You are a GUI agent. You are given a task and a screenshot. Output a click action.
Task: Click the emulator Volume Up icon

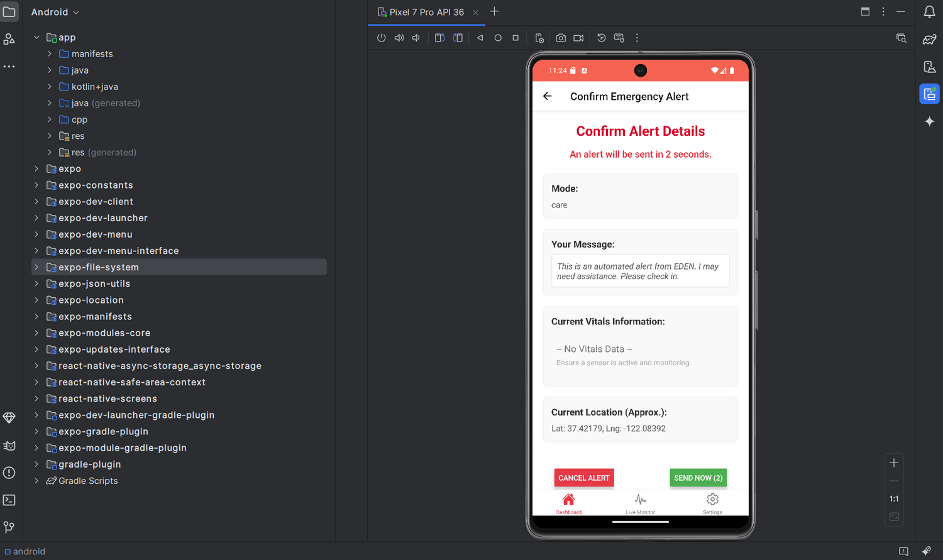coord(399,38)
